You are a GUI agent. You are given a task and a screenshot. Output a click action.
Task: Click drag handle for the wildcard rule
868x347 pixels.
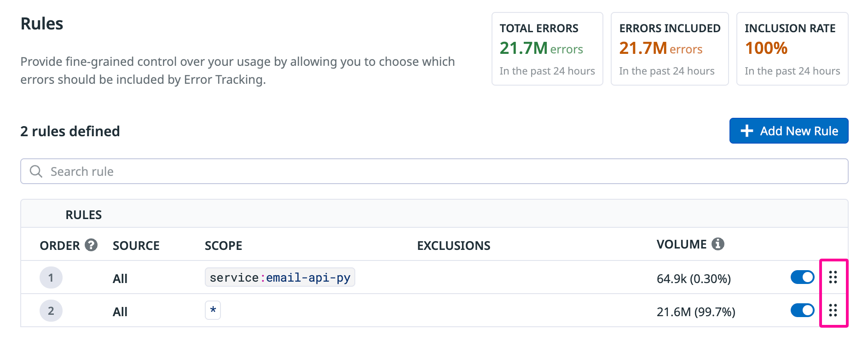click(833, 310)
